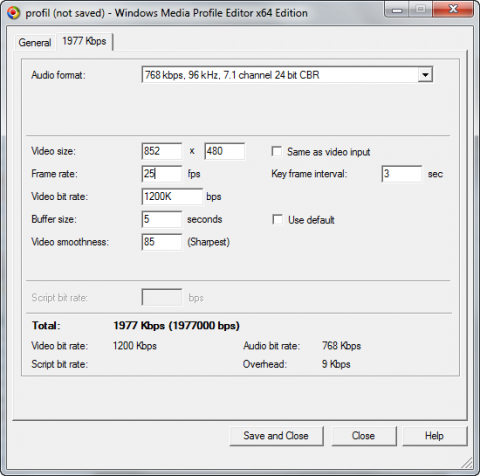
Task: Switch to the General tab
Action: (35, 42)
